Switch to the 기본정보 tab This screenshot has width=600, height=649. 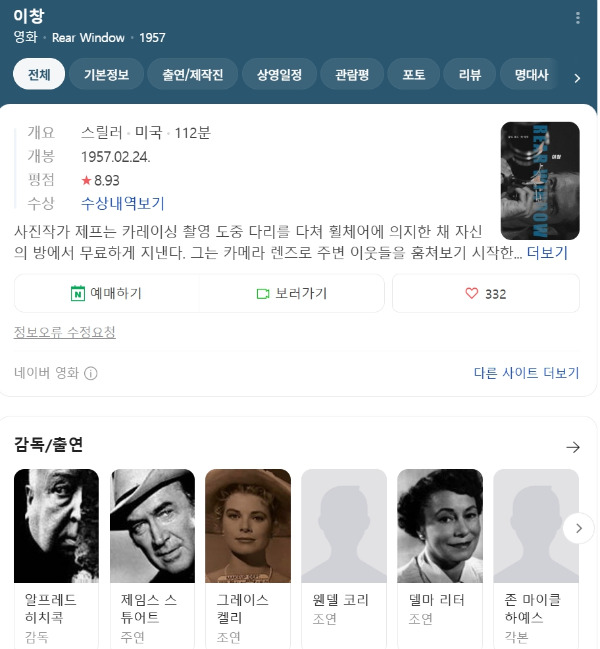(x=106, y=75)
